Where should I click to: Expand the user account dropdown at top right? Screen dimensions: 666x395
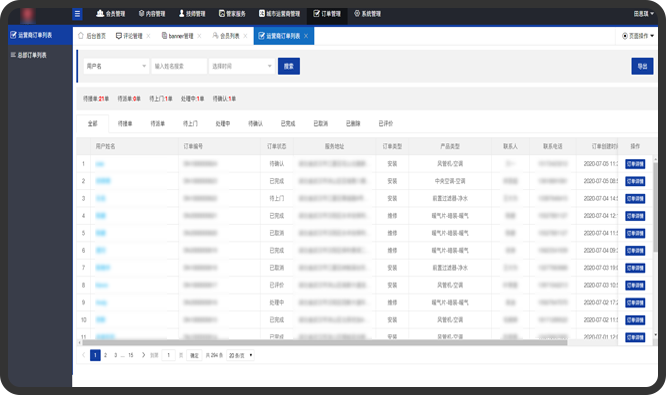(643, 14)
